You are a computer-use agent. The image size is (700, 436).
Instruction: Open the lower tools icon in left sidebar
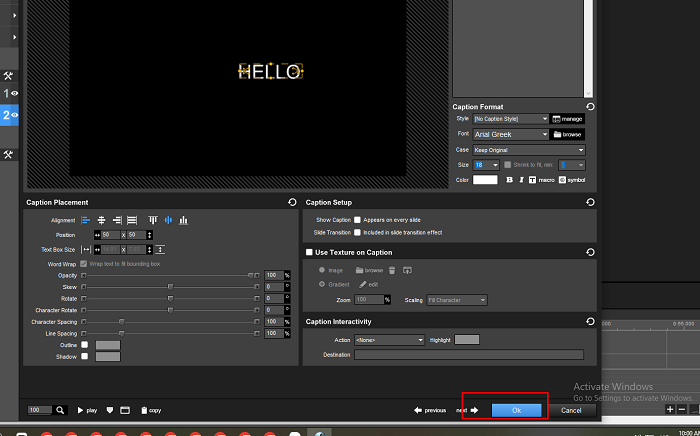point(8,155)
